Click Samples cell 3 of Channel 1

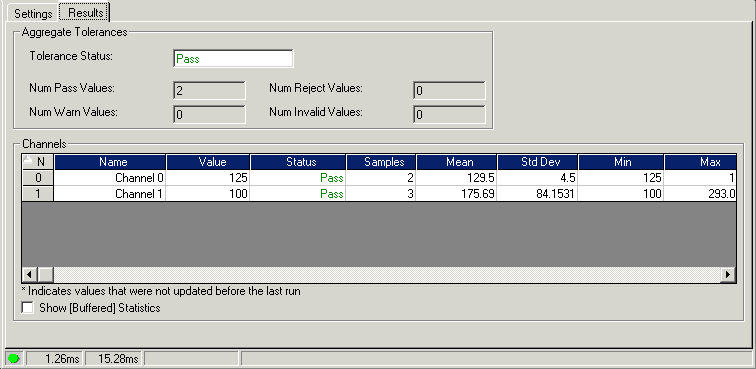[x=381, y=194]
